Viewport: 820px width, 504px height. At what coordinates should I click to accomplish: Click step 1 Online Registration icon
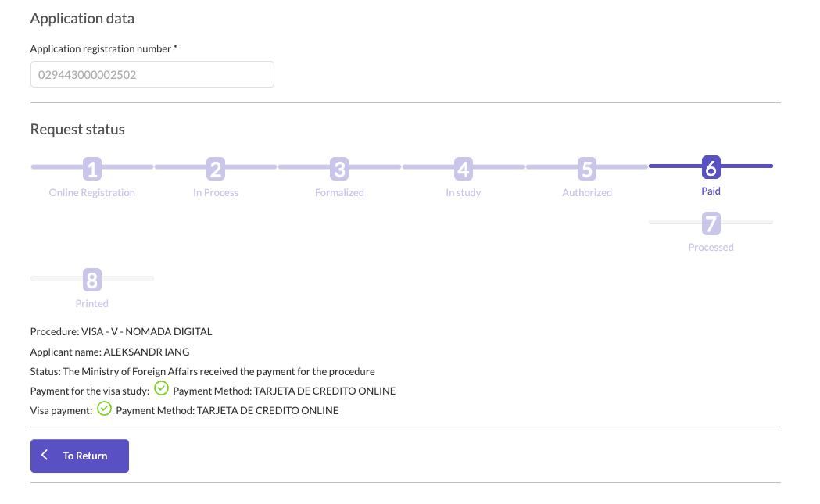[92, 170]
